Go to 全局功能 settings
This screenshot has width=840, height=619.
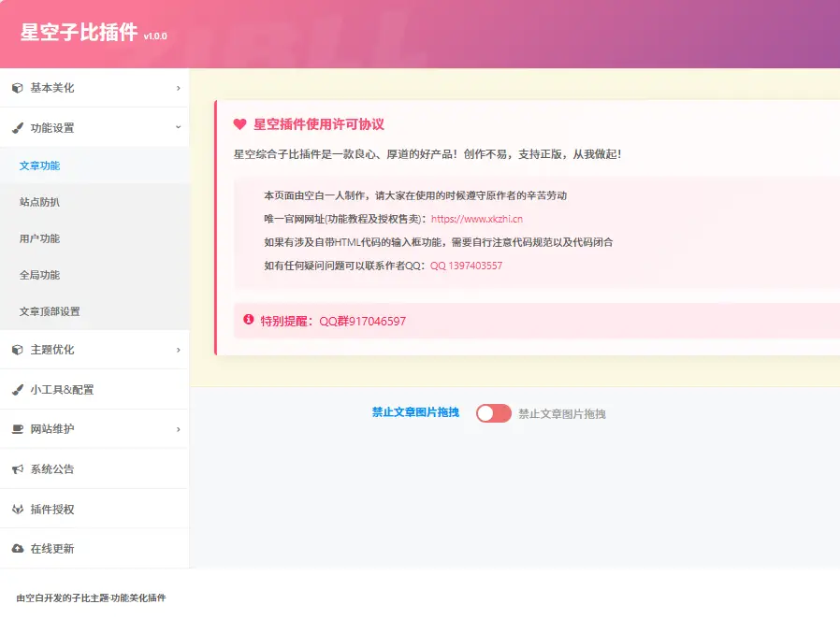39,275
